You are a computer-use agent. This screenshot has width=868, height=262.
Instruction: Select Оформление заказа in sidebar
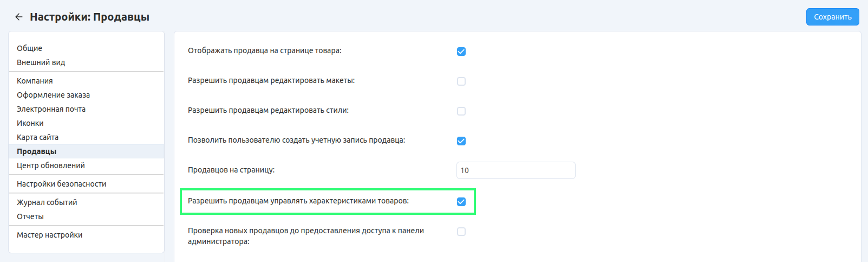click(53, 95)
